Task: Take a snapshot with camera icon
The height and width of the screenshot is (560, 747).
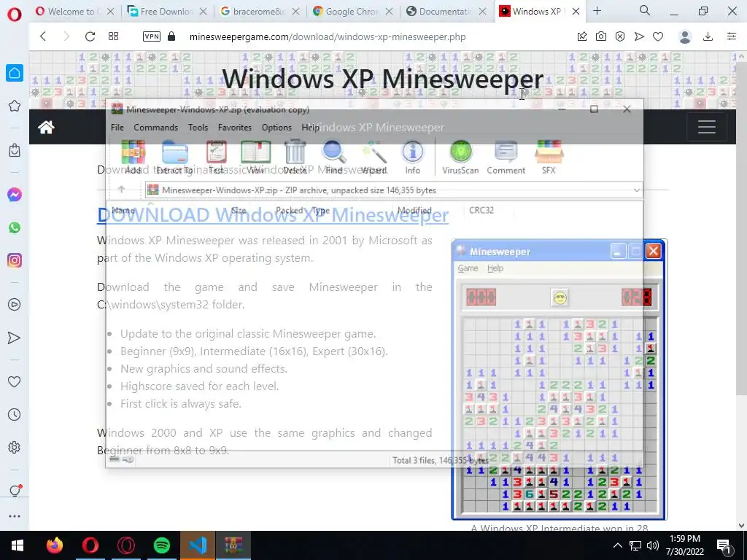Action: [601, 36]
